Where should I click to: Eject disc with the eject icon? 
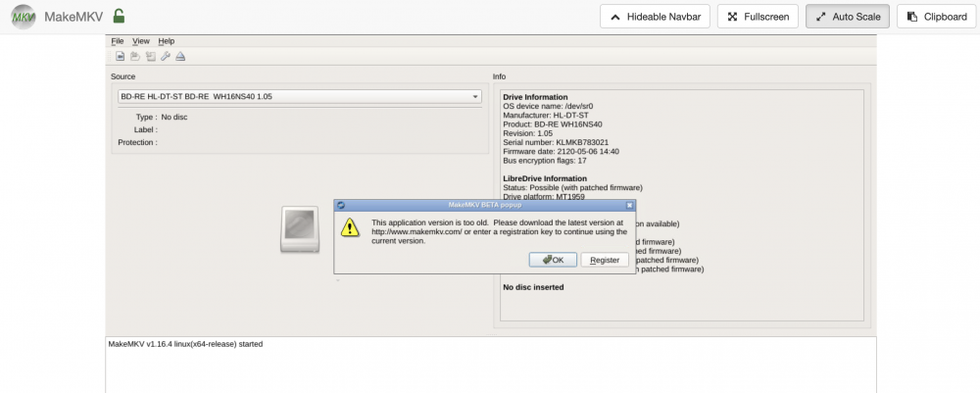pos(180,57)
